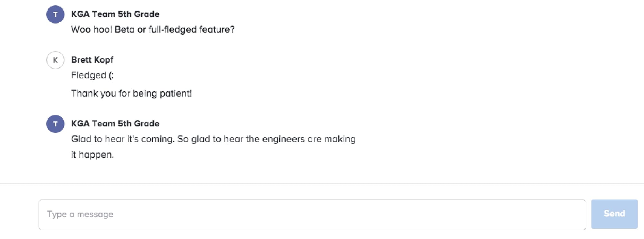
Task: Click the word "feature?" in the first message
Action: (217, 30)
